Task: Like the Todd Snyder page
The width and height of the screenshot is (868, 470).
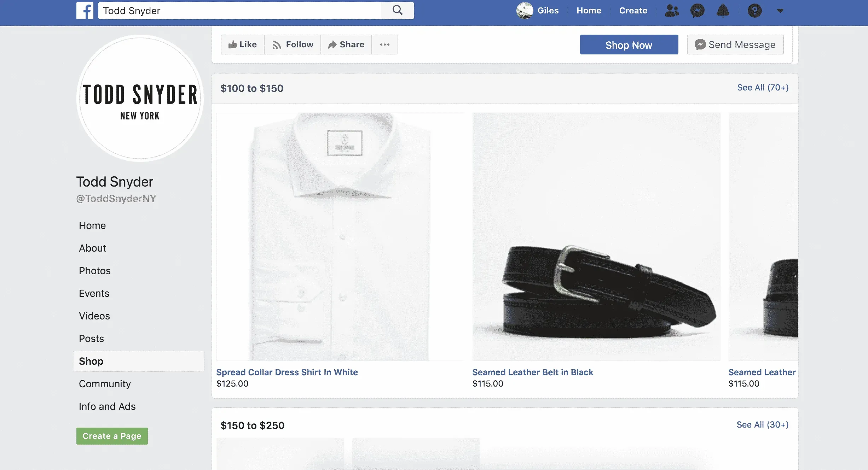Action: click(x=242, y=45)
